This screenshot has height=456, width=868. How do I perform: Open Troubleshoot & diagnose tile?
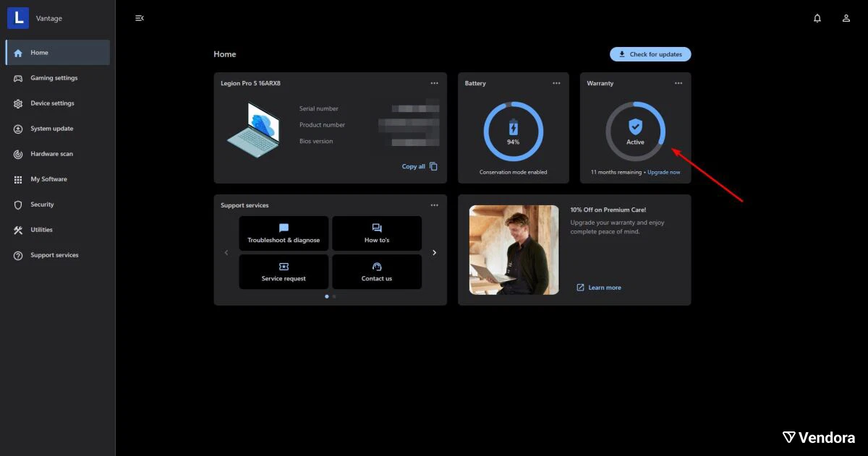(284, 233)
